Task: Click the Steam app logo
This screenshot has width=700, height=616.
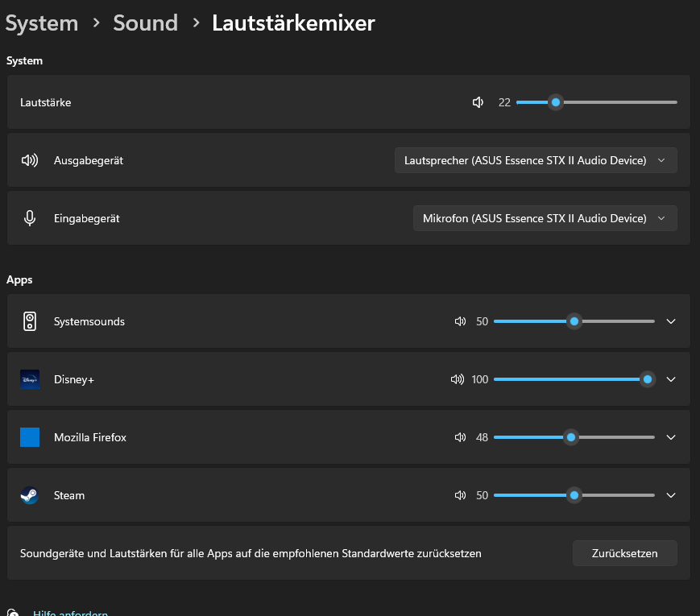Action: (x=30, y=495)
